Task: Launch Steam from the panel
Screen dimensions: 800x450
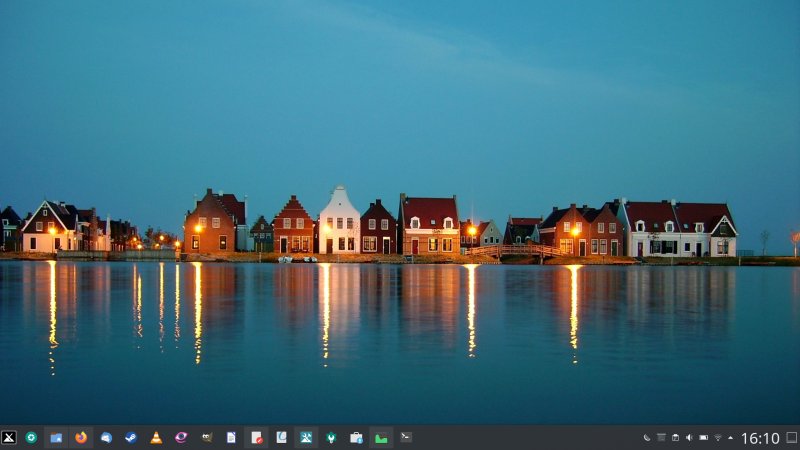Action: 131,437
